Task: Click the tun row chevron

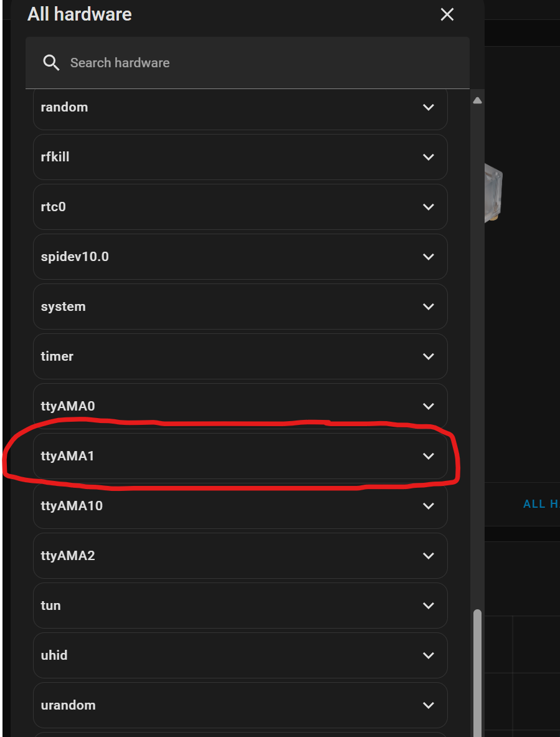Action: coord(428,606)
